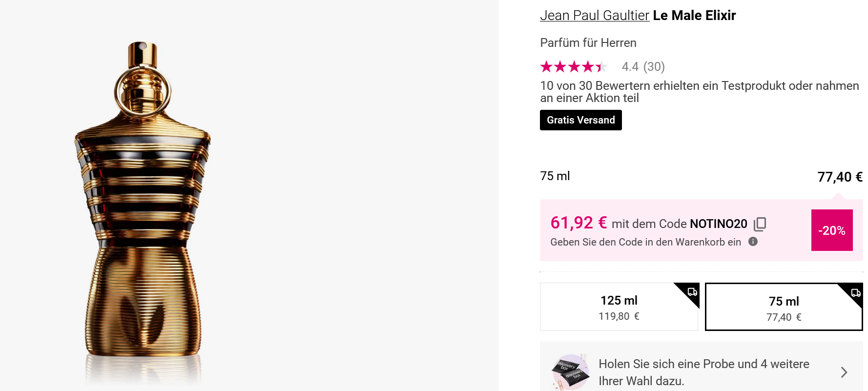Click the 77,40 € price at the right
The height and width of the screenshot is (391, 868).
(840, 177)
